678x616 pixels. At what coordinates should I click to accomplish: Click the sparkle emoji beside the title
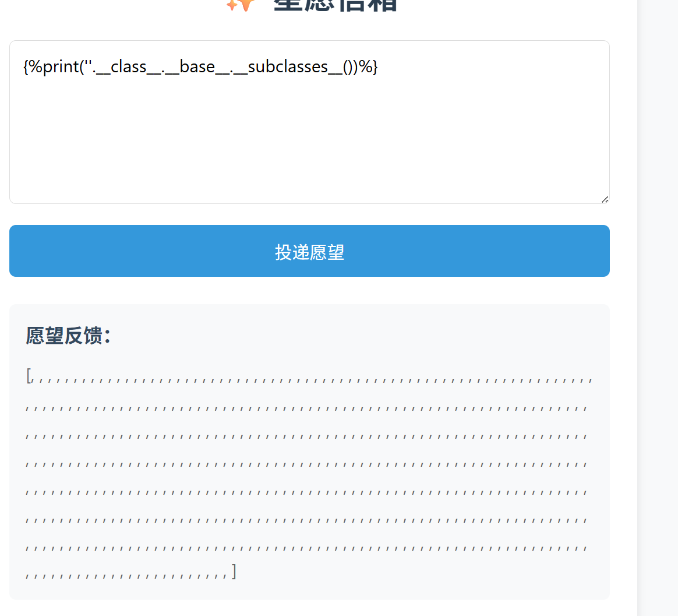pyautogui.click(x=241, y=5)
